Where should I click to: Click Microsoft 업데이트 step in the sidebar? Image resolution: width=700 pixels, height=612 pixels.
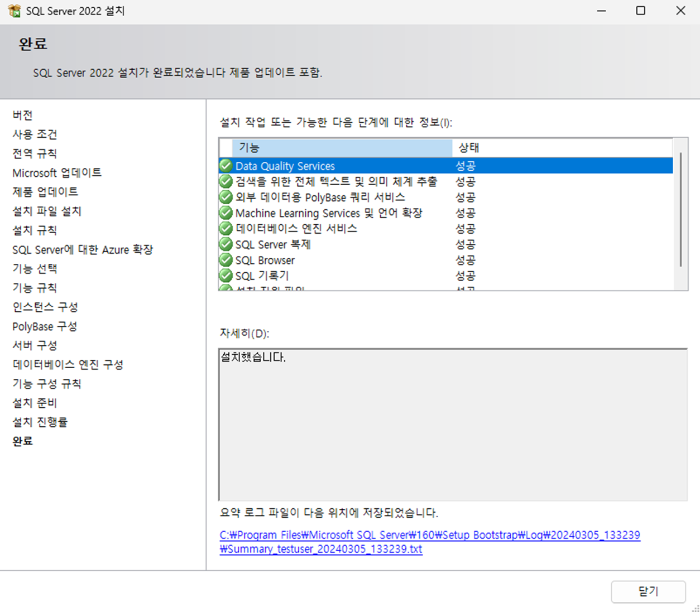pos(57,173)
